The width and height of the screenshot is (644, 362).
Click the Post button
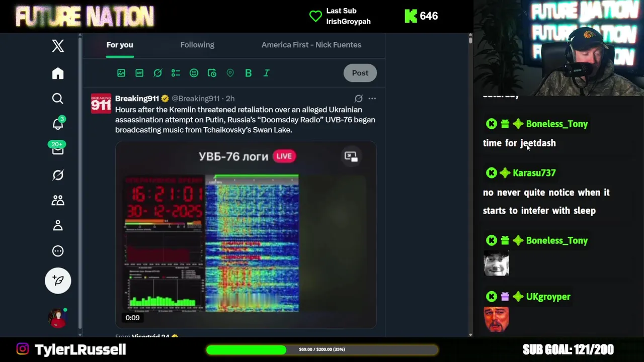[360, 73]
